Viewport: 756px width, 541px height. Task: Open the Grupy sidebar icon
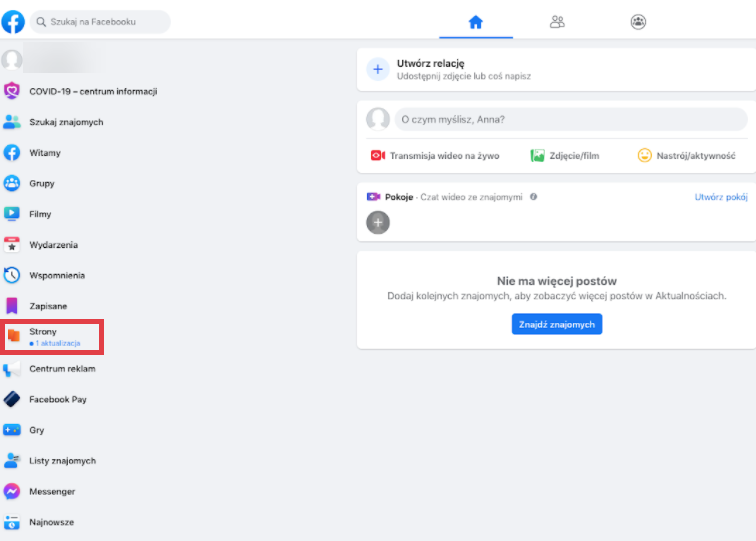coord(12,183)
